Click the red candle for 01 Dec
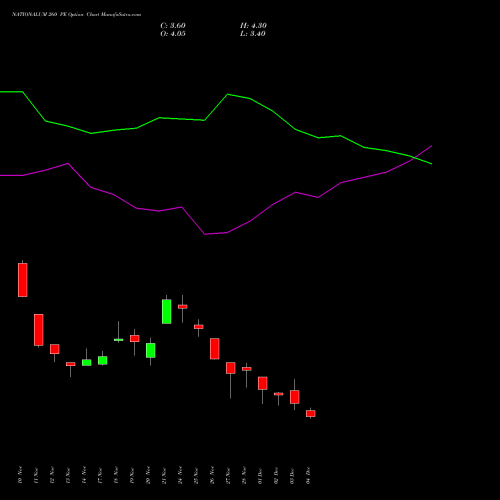 [263, 383]
